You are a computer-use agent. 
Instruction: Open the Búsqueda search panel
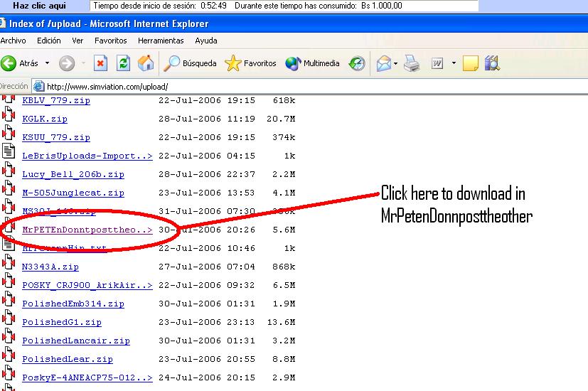190,63
